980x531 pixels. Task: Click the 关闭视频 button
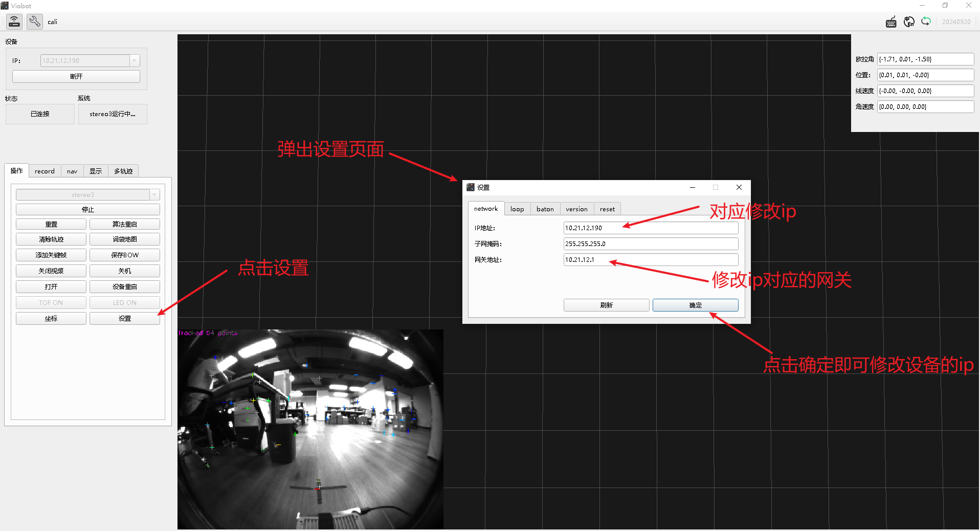tap(51, 271)
